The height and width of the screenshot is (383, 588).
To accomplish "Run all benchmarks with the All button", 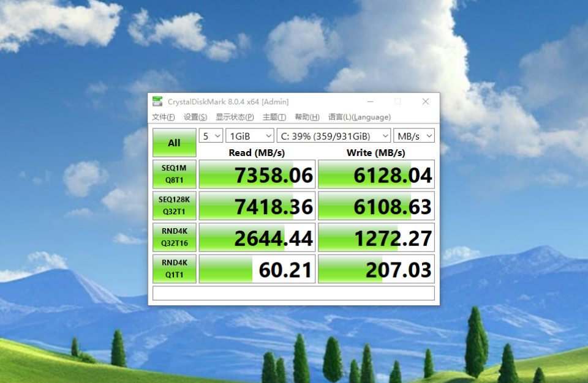I will tap(175, 143).
